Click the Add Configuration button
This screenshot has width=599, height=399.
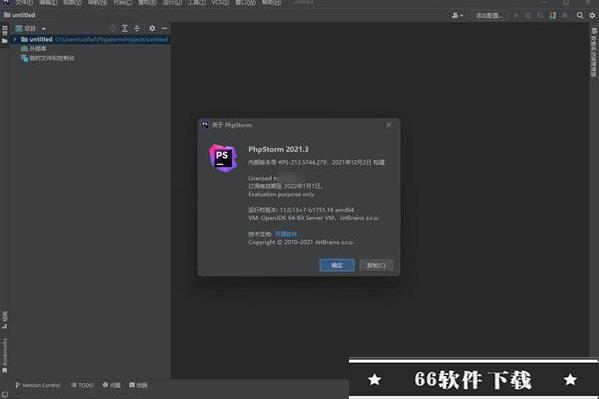[489, 15]
